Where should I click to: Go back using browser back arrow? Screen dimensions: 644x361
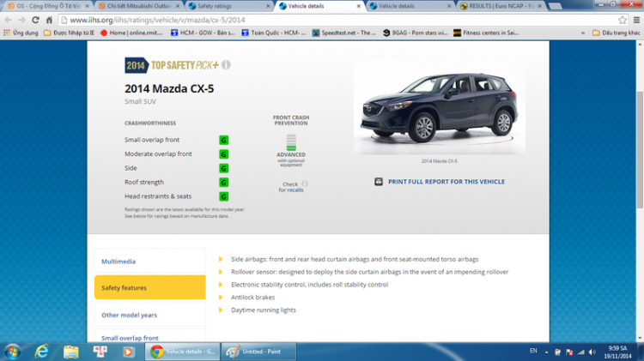click(x=9, y=20)
